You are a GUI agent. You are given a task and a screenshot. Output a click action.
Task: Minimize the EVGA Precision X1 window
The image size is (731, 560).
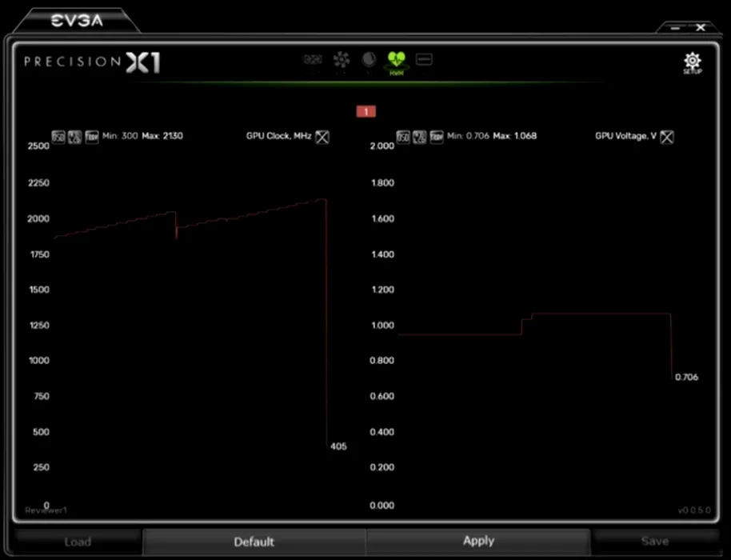(x=676, y=28)
